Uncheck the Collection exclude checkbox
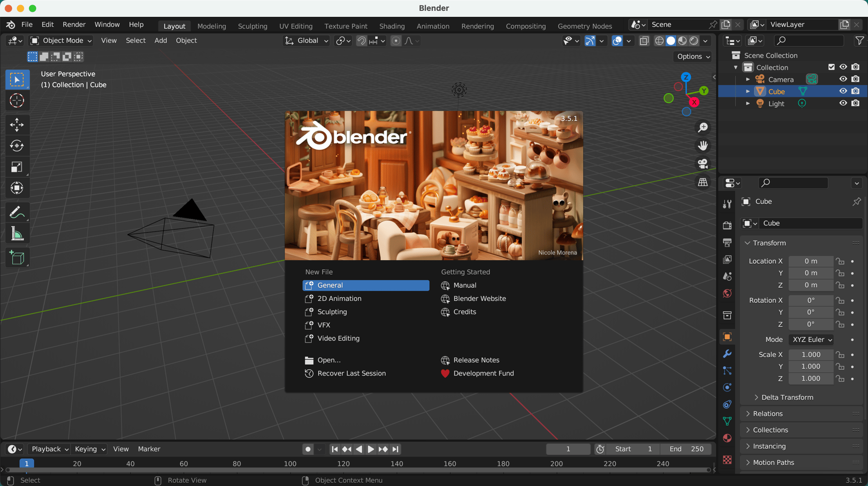The height and width of the screenshot is (486, 868). tap(831, 67)
